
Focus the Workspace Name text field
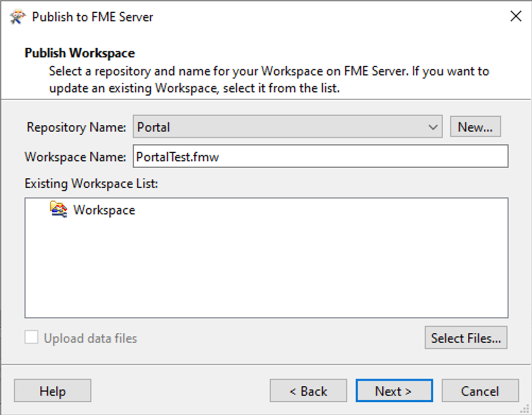[x=320, y=157]
